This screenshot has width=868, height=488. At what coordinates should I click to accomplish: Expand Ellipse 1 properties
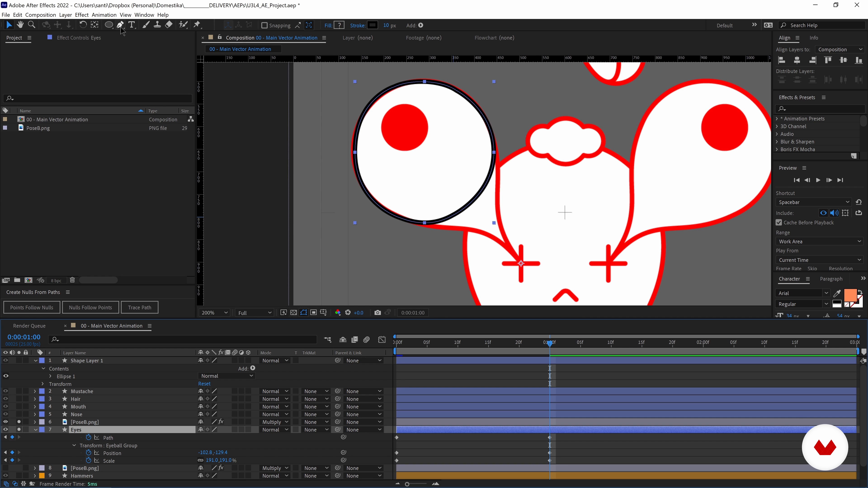point(51,376)
